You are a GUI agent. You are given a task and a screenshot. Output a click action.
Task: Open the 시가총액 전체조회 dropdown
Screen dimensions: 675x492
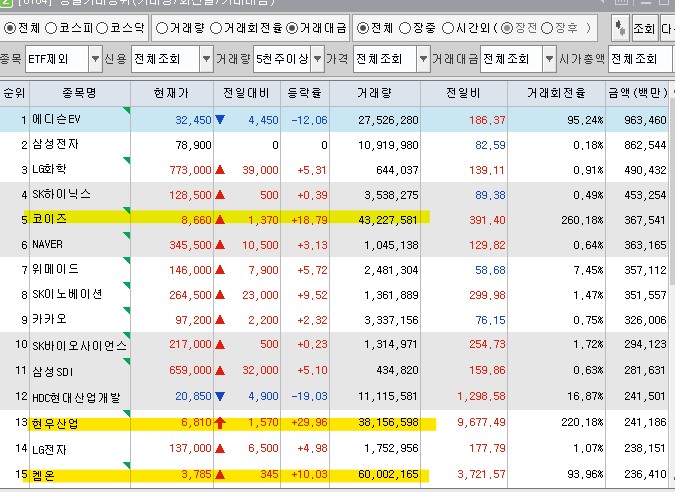click(641, 59)
